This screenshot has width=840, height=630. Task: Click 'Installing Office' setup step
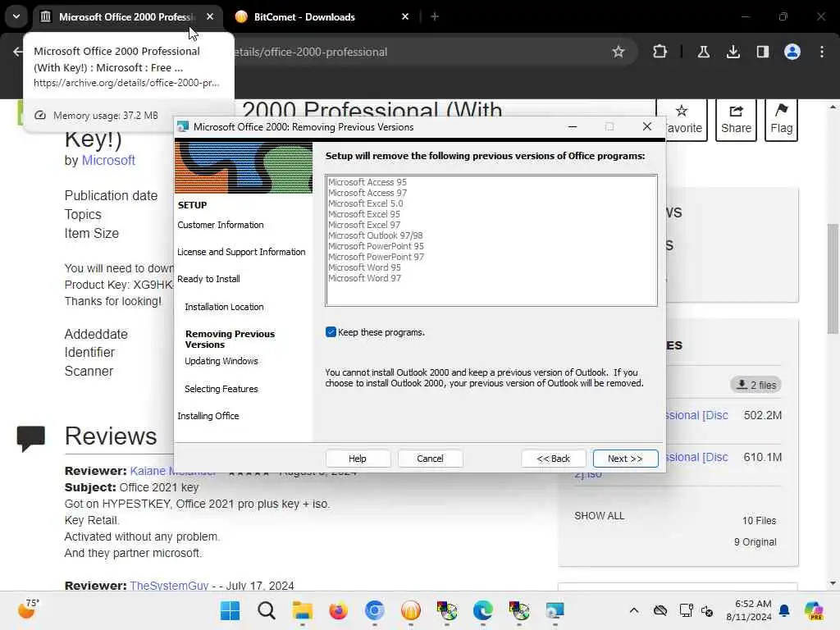point(208,416)
